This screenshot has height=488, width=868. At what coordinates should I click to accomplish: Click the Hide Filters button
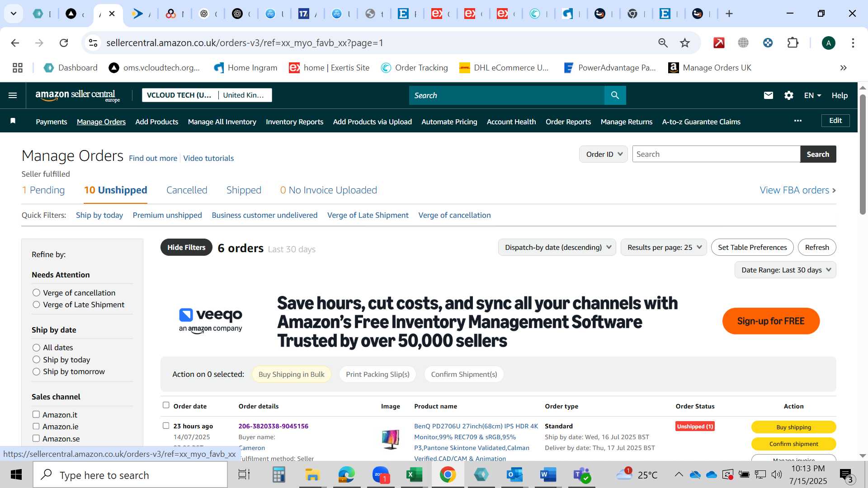click(x=186, y=247)
